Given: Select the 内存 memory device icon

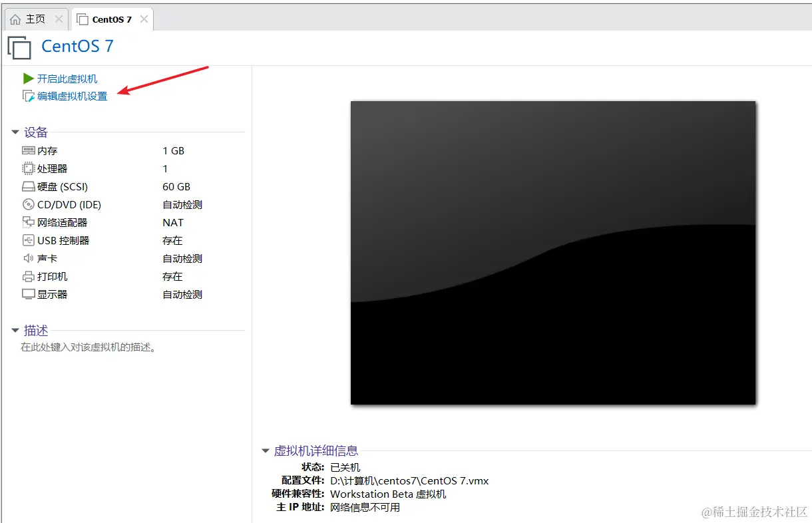Looking at the screenshot, I should pyautogui.click(x=28, y=150).
